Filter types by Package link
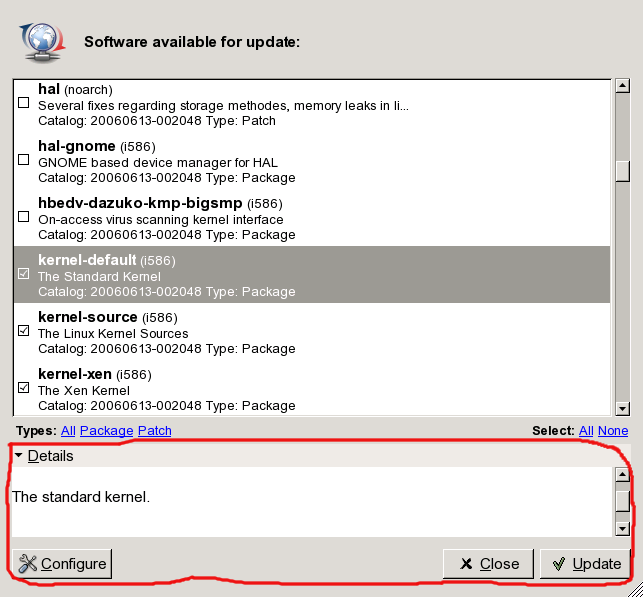The image size is (643, 597). point(106,431)
